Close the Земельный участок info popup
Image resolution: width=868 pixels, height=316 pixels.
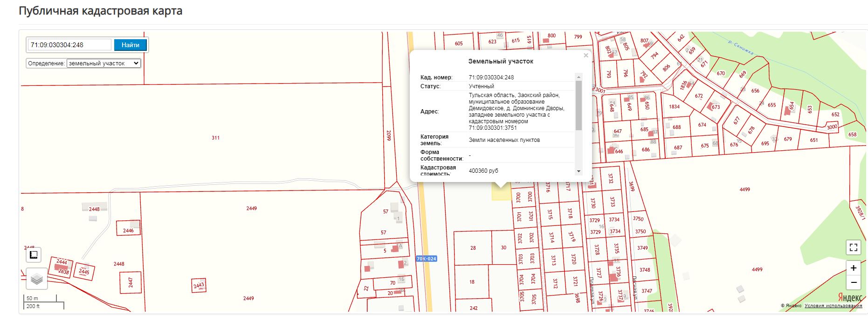(x=586, y=56)
